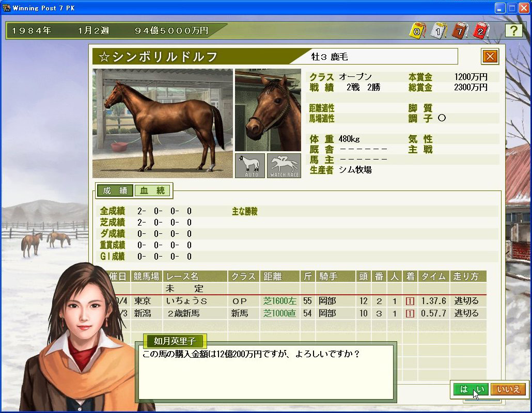Open help with the question mark button
532x413 pixels.
tap(514, 30)
